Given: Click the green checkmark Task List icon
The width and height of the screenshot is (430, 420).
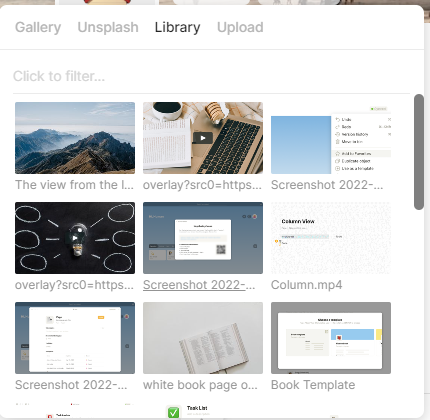Looking at the screenshot, I should pyautogui.click(x=173, y=412).
